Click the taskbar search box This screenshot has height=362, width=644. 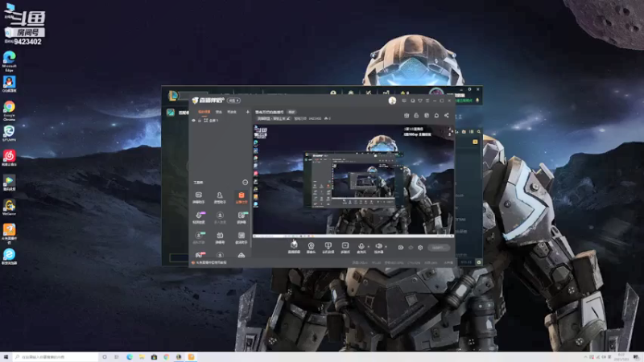(56, 357)
